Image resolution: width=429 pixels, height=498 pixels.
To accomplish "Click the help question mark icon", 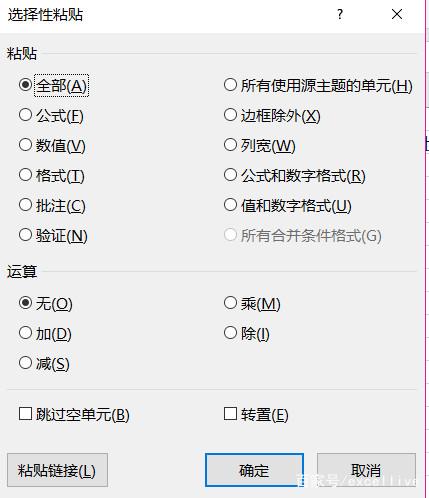I will pos(340,14).
